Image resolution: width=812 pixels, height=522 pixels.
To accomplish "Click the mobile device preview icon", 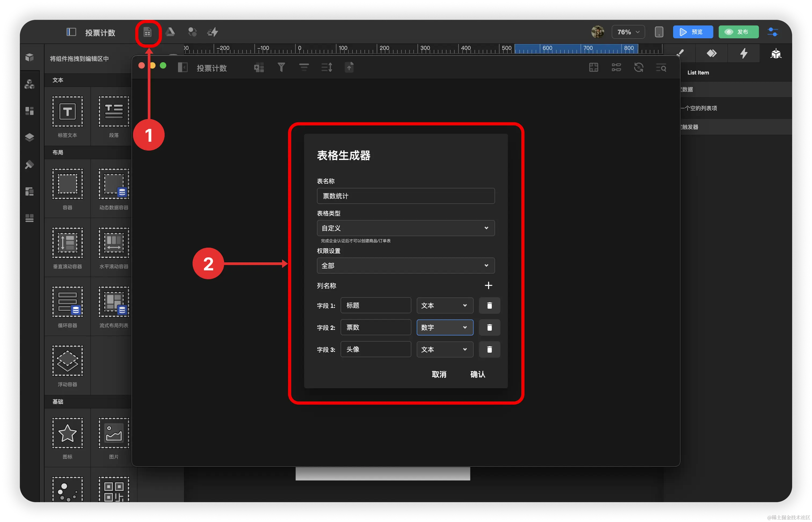I will 659,32.
